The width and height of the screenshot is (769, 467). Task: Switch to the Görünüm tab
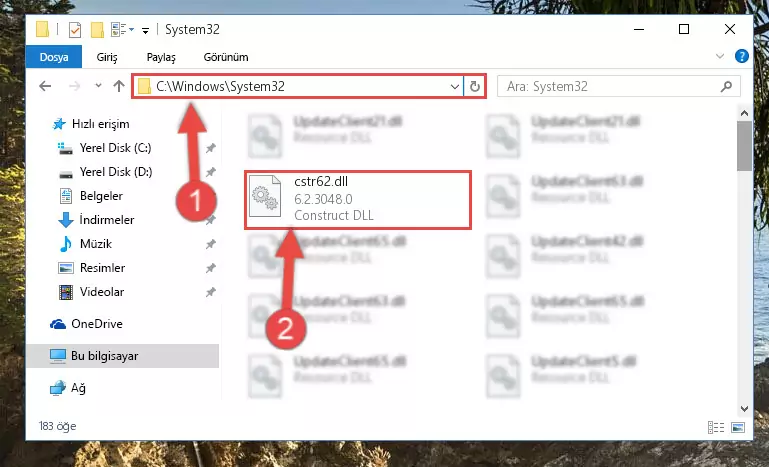click(x=226, y=57)
